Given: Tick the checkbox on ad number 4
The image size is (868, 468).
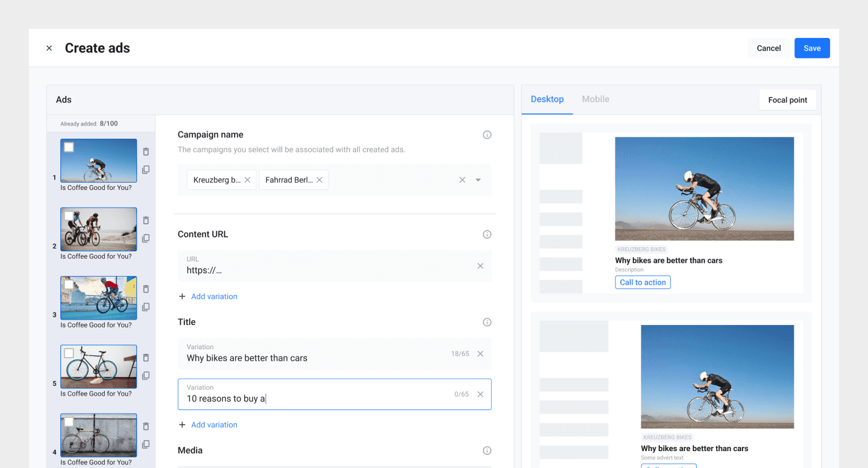Looking at the screenshot, I should (x=69, y=422).
